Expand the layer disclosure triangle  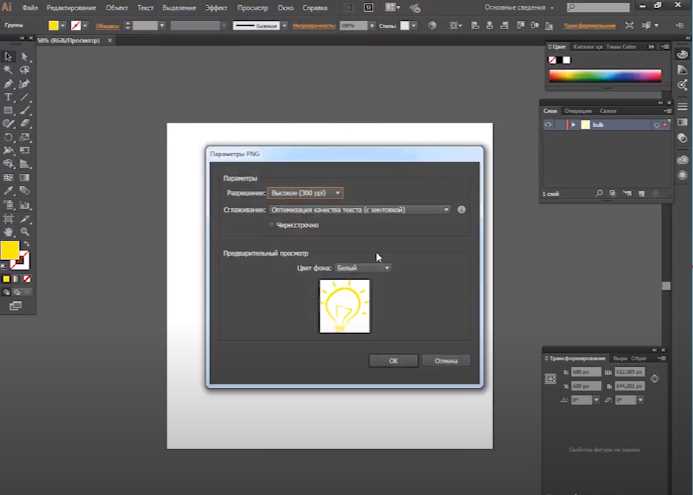(573, 125)
